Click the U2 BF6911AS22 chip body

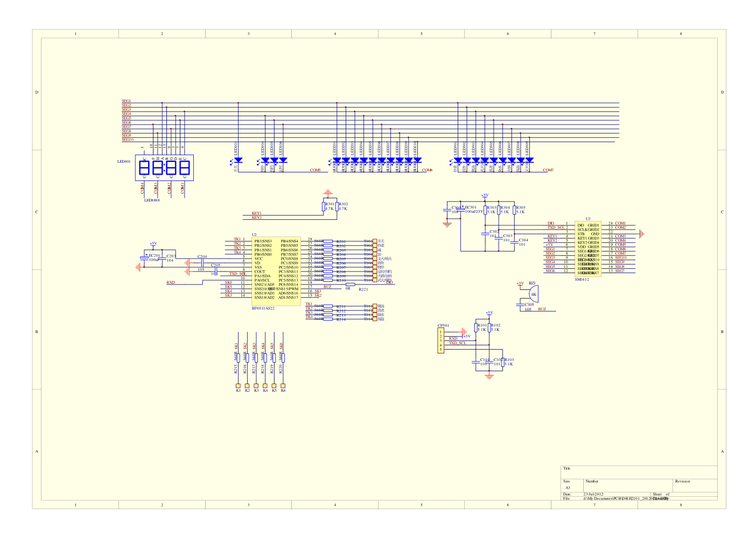coord(276,271)
